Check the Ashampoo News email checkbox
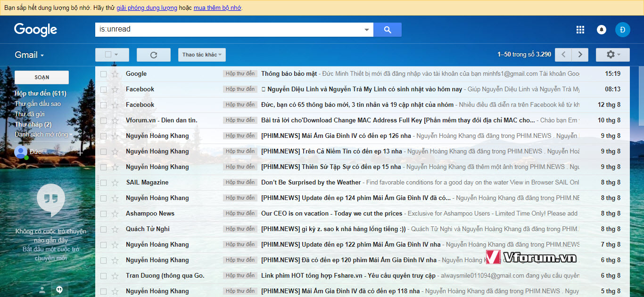Image resolution: width=644 pixels, height=297 pixels. (x=103, y=214)
